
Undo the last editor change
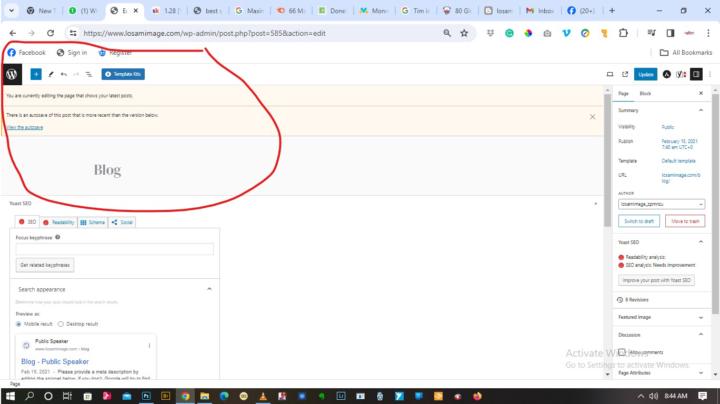click(64, 74)
